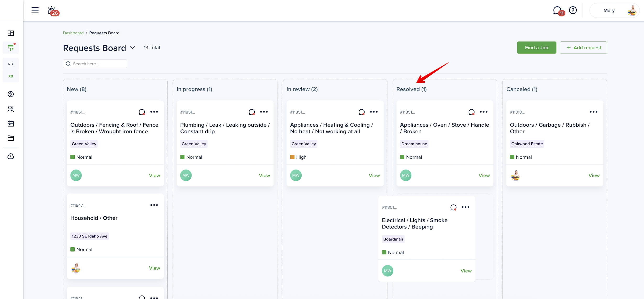Open the dashboard grid icon in sidebar

tap(11, 33)
